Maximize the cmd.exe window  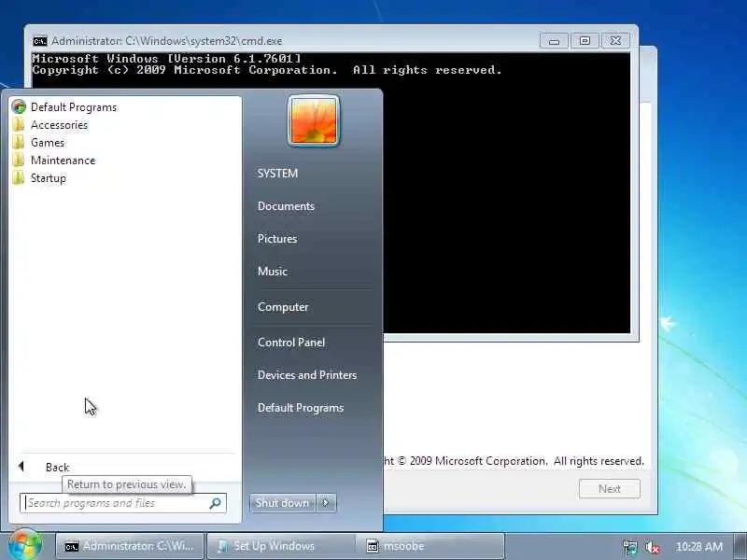(x=585, y=40)
